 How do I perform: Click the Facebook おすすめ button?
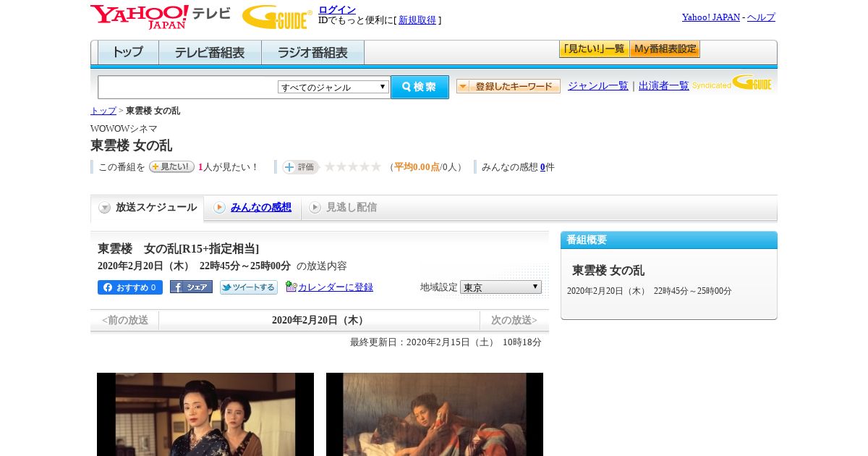130,287
